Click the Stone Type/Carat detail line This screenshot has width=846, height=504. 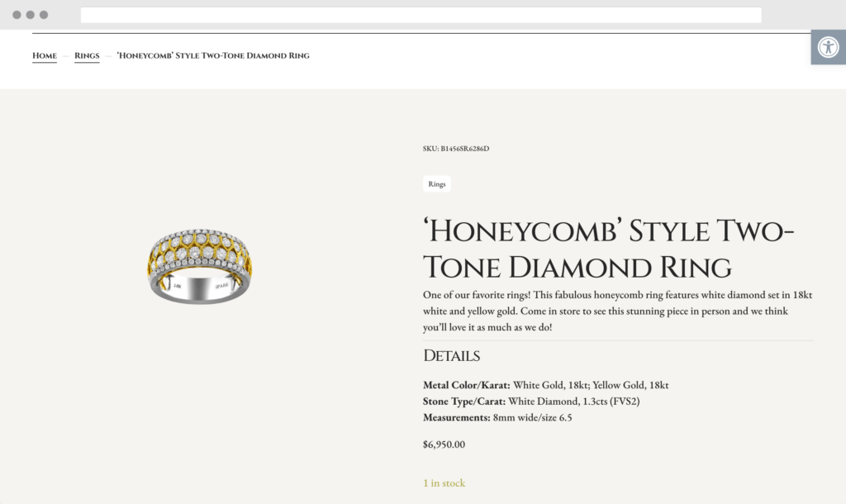tap(531, 402)
